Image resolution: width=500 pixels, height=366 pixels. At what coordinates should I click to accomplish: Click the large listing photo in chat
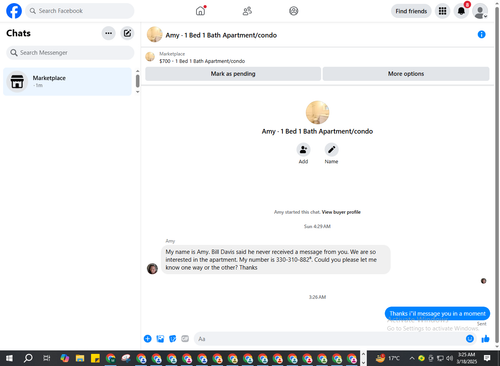(317, 112)
